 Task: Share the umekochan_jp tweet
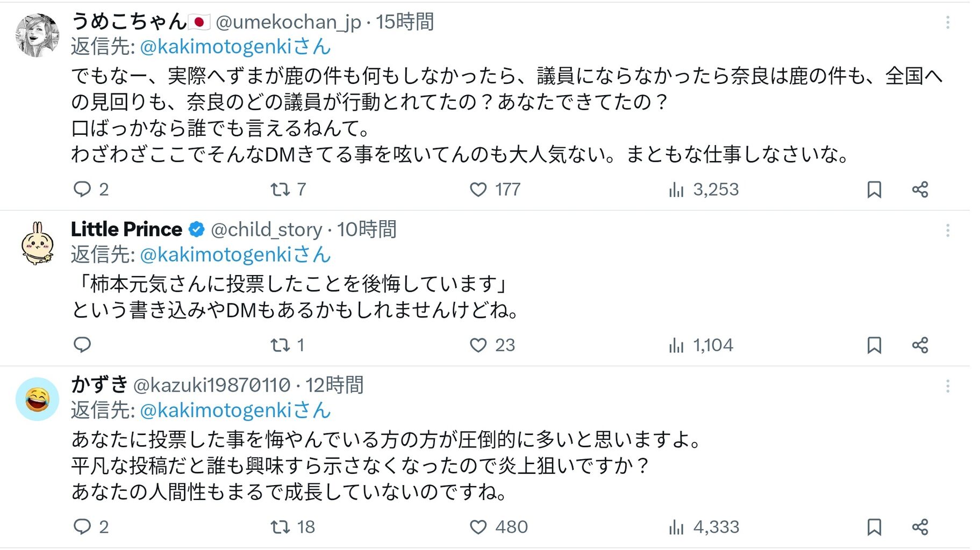pyautogui.click(x=920, y=189)
